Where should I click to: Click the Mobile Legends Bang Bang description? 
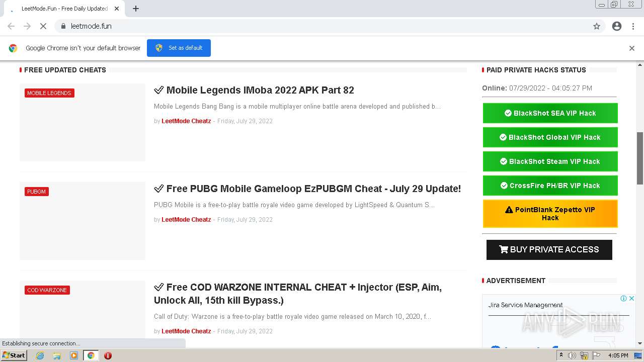coord(297,107)
